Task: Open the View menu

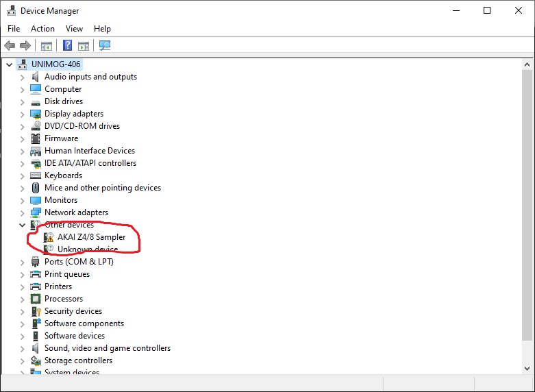Action: click(74, 29)
